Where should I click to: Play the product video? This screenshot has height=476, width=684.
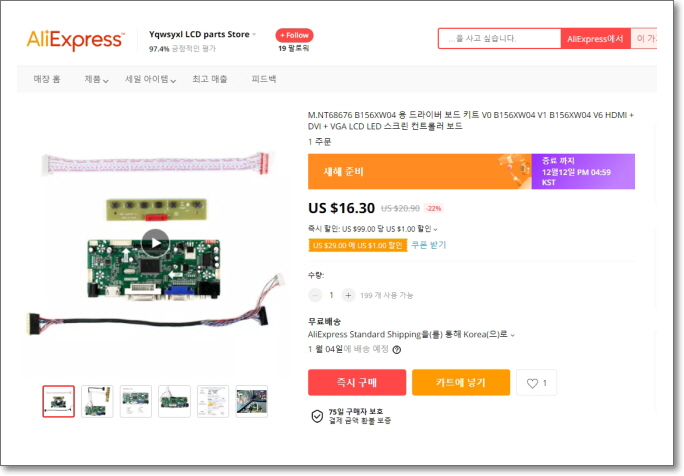(x=155, y=243)
